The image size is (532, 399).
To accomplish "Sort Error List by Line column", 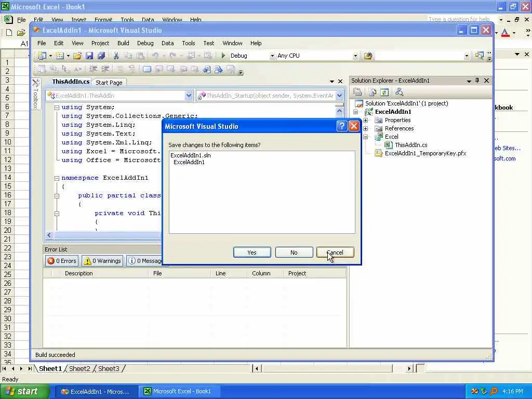I will 220,273.
